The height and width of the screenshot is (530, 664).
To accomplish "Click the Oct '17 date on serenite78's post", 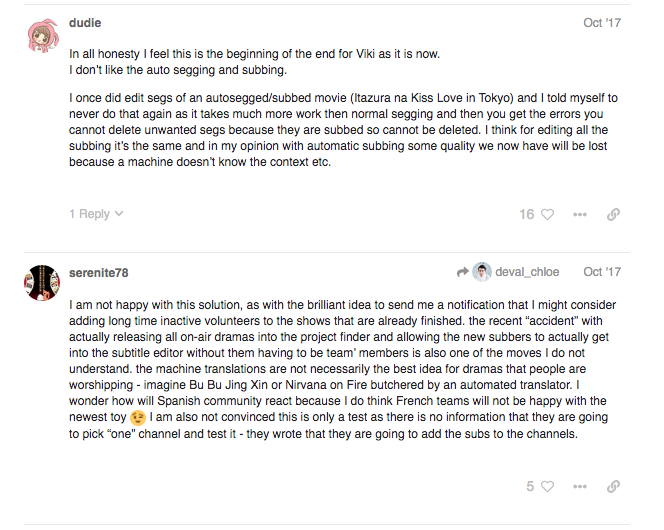I will pos(602,272).
